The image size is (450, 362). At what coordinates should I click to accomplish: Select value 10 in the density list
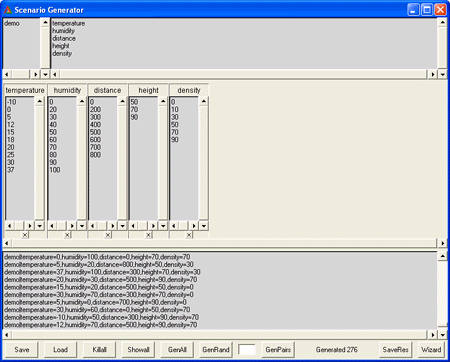pyautogui.click(x=175, y=110)
